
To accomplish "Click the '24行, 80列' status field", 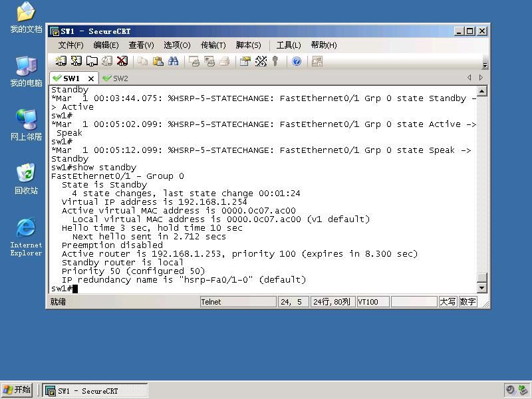I will [332, 302].
